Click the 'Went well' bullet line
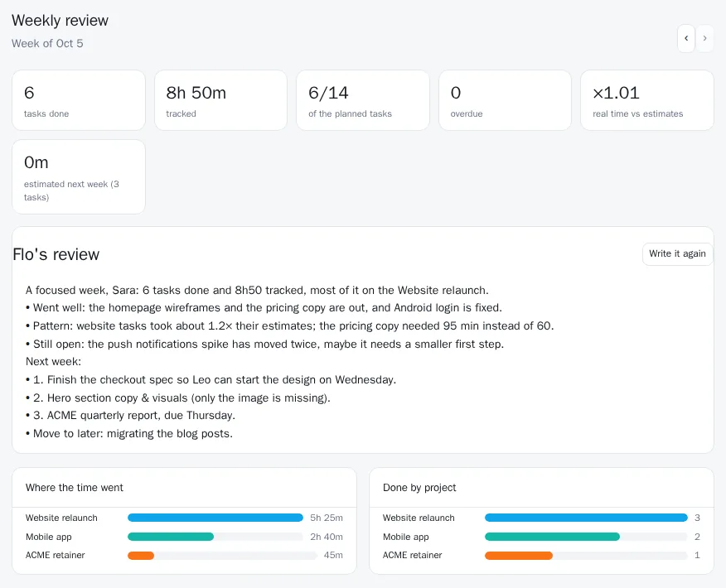The image size is (726, 588). coord(264,307)
